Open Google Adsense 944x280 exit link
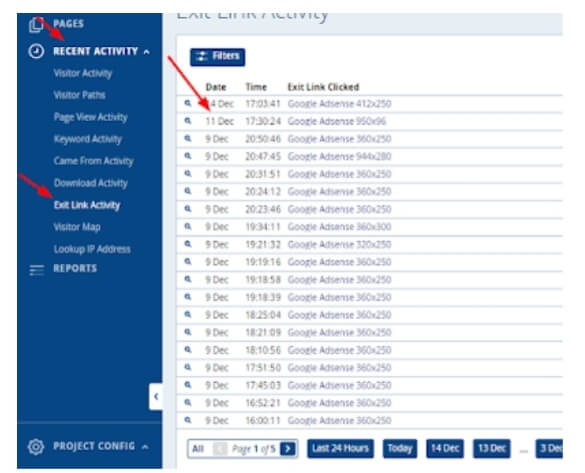 pos(339,156)
